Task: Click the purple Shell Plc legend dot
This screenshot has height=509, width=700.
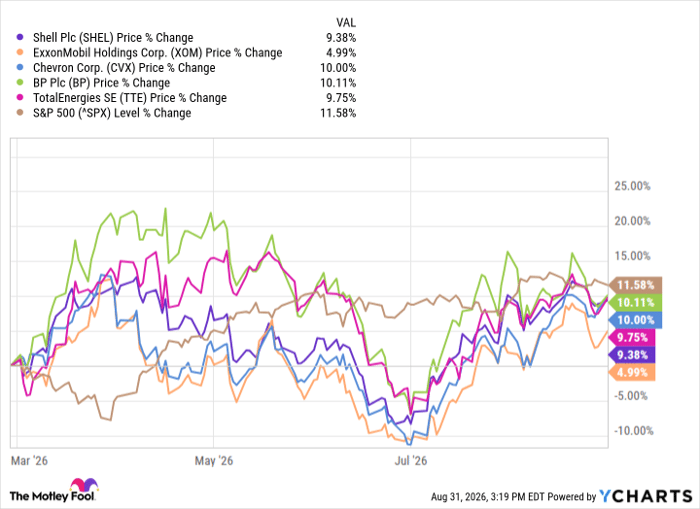Action: [x=20, y=38]
